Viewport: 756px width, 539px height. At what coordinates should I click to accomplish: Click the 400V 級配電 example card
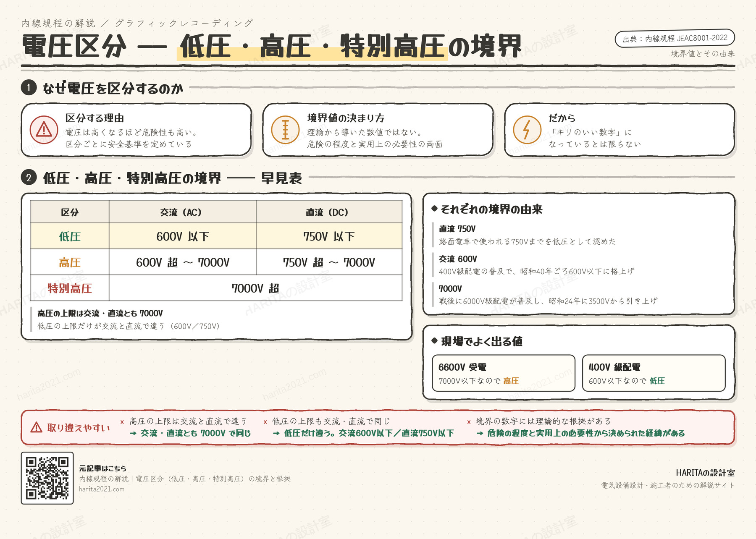click(654, 373)
